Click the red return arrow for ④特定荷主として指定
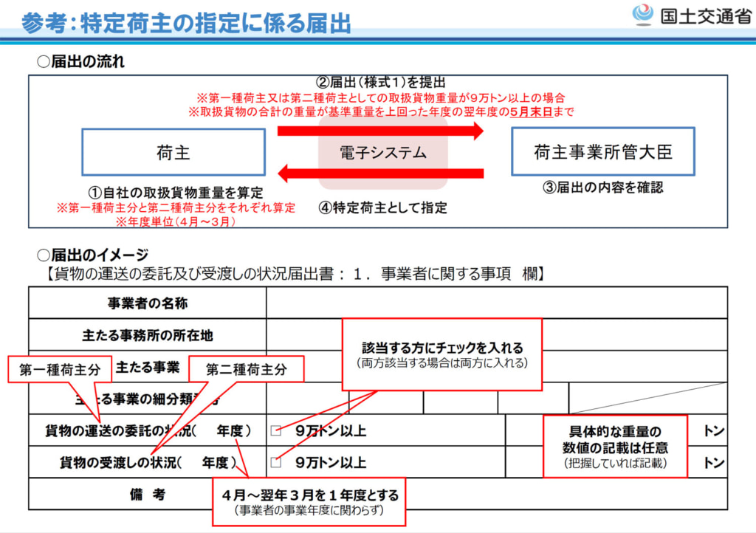The width and height of the screenshot is (756, 533). click(377, 173)
